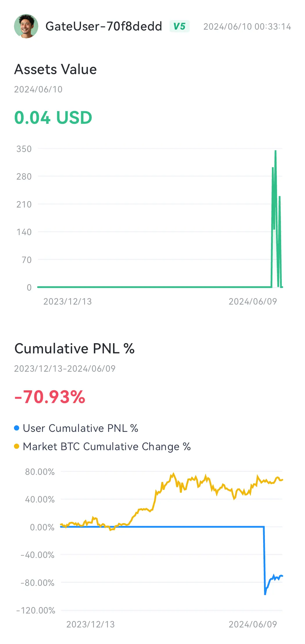This screenshot has width=305, height=644.
Task: Tap the yellow BTC line peak
Action: pos(173,474)
